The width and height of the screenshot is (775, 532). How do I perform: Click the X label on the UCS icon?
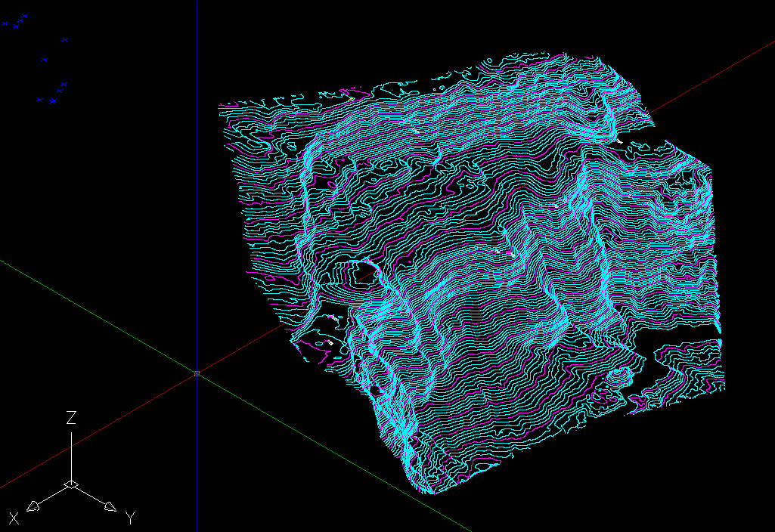tap(14, 518)
